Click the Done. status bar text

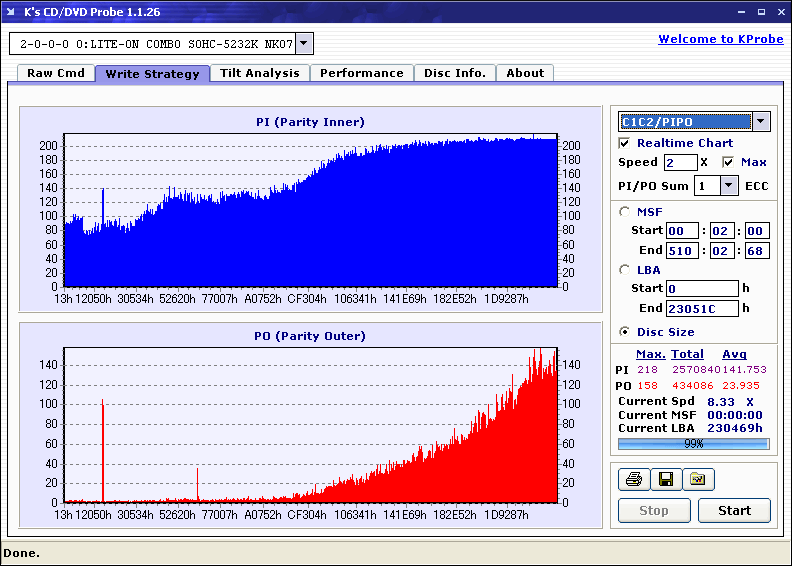22,553
